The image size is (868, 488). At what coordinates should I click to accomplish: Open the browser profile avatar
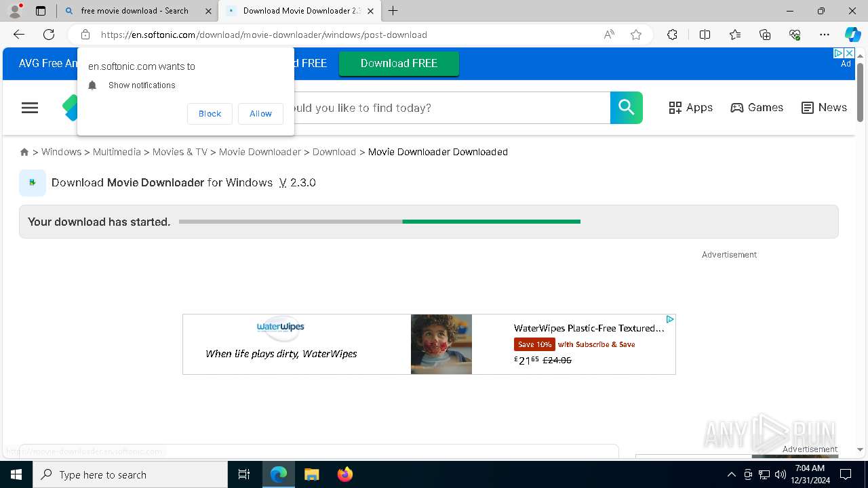click(x=15, y=11)
